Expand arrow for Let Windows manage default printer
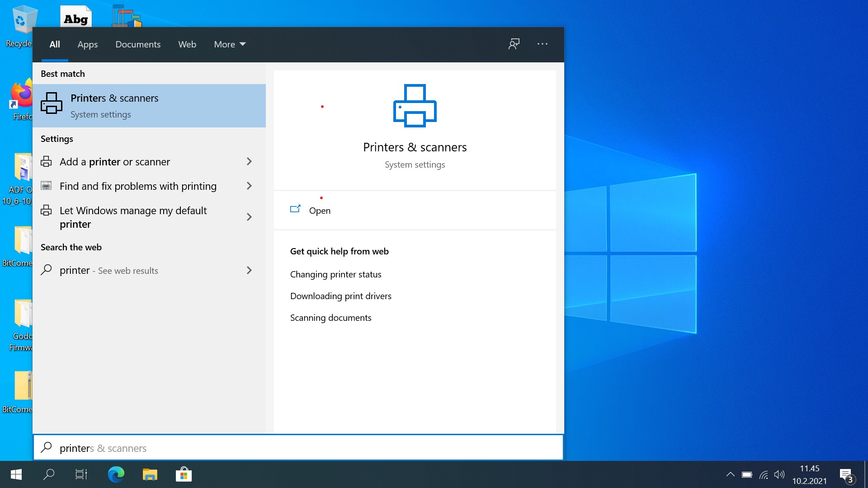The height and width of the screenshot is (488, 868). point(249,217)
